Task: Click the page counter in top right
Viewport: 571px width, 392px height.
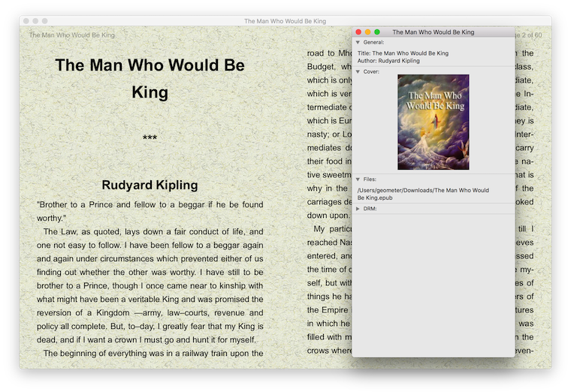Action: 529,35
